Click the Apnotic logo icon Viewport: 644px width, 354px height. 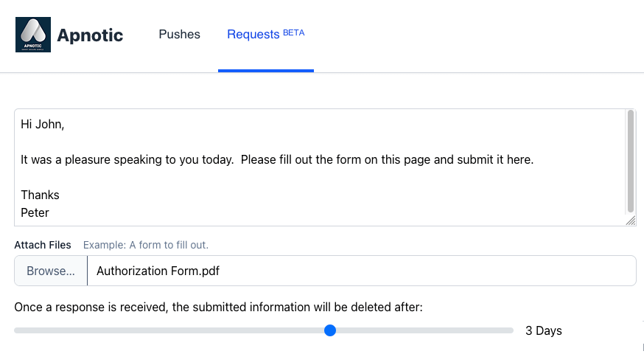(x=33, y=35)
